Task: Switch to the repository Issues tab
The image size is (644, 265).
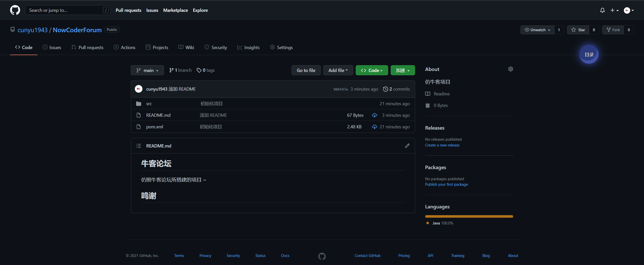Action: click(52, 47)
